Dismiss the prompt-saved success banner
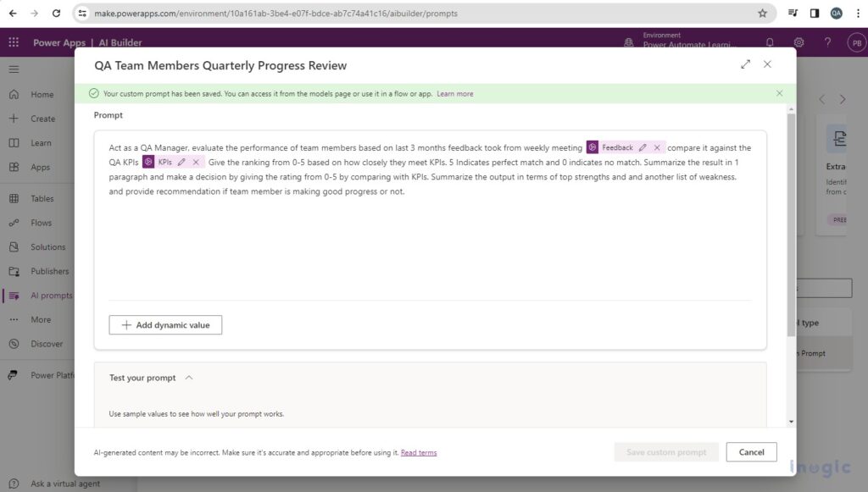 tap(779, 93)
